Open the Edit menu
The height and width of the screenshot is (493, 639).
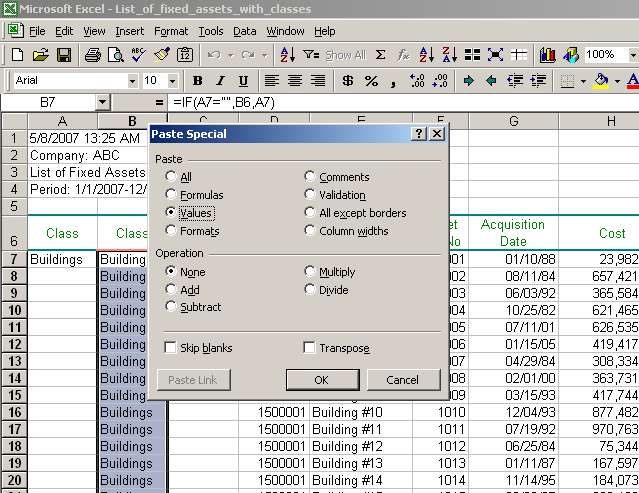point(64,31)
